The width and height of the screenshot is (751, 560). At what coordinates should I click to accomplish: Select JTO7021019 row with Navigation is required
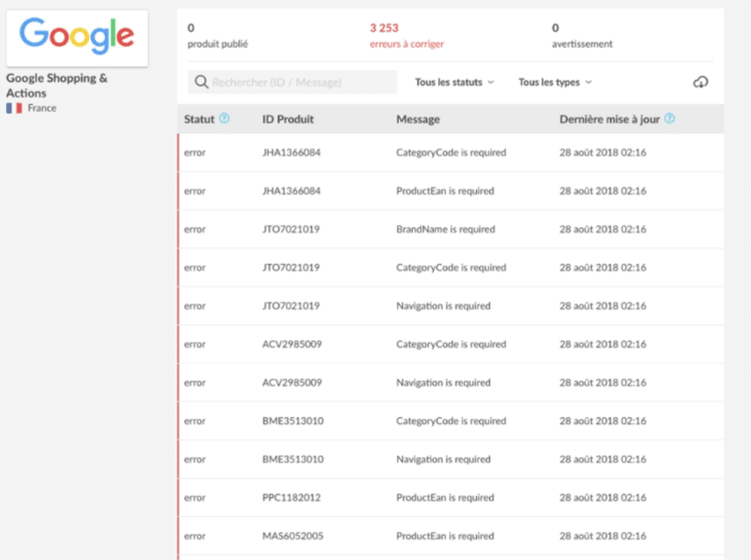click(x=450, y=306)
